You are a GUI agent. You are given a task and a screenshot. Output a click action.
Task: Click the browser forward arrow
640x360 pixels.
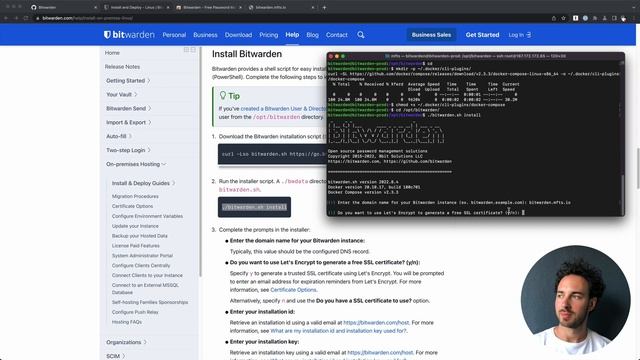click(16, 18)
